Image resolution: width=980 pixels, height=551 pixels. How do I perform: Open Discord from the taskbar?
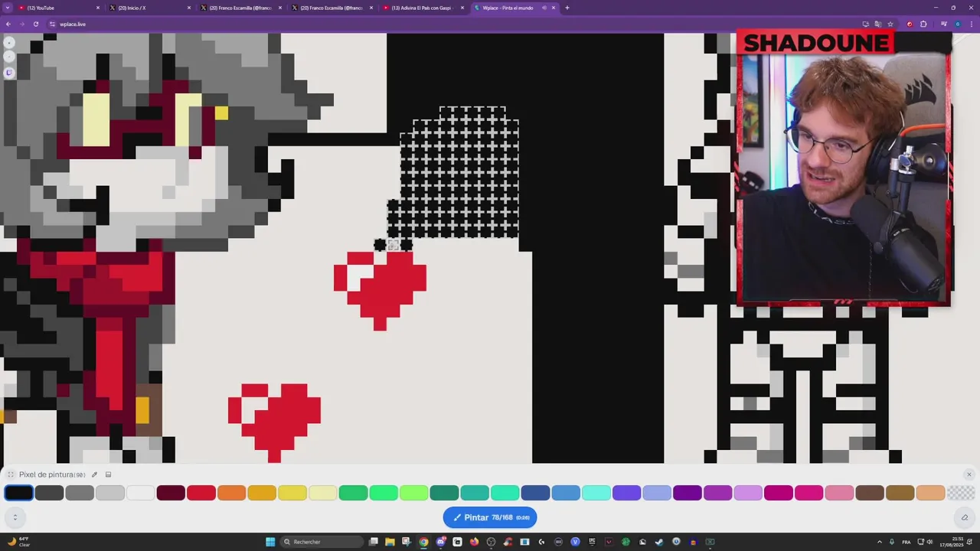click(x=440, y=542)
